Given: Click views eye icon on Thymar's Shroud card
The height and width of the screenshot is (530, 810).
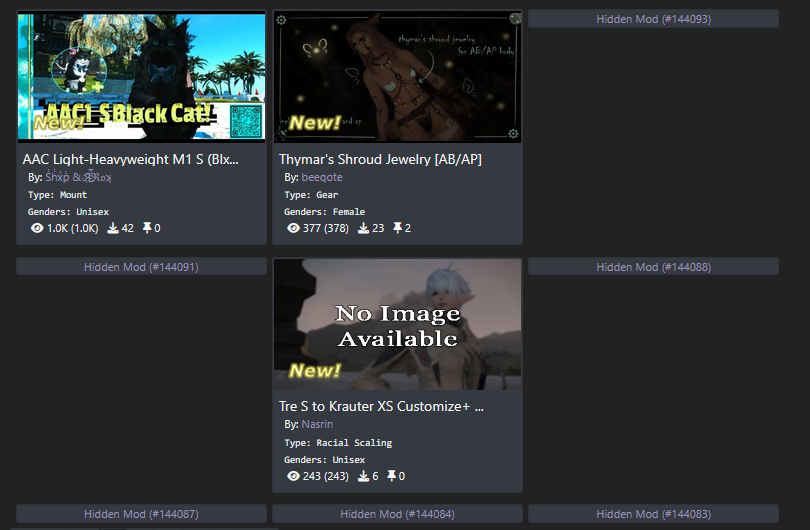Looking at the screenshot, I should (x=293, y=228).
